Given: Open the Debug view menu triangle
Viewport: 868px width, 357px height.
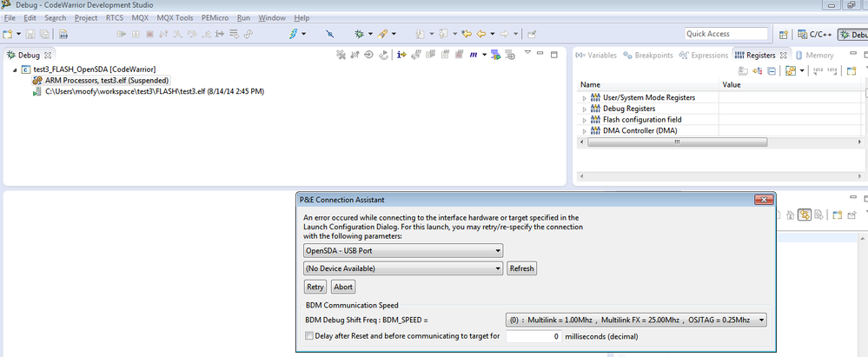Looking at the screenshot, I should pyautogui.click(x=527, y=54).
